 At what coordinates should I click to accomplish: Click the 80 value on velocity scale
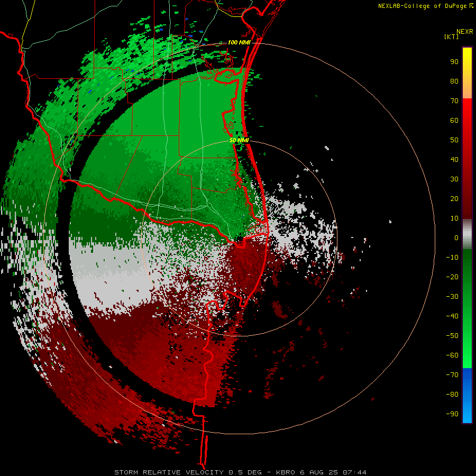coord(454,81)
